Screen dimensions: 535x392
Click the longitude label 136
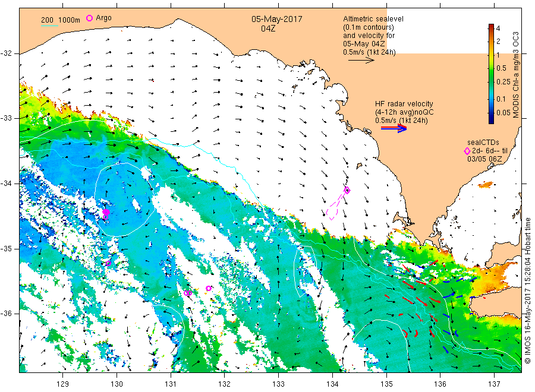440,384
